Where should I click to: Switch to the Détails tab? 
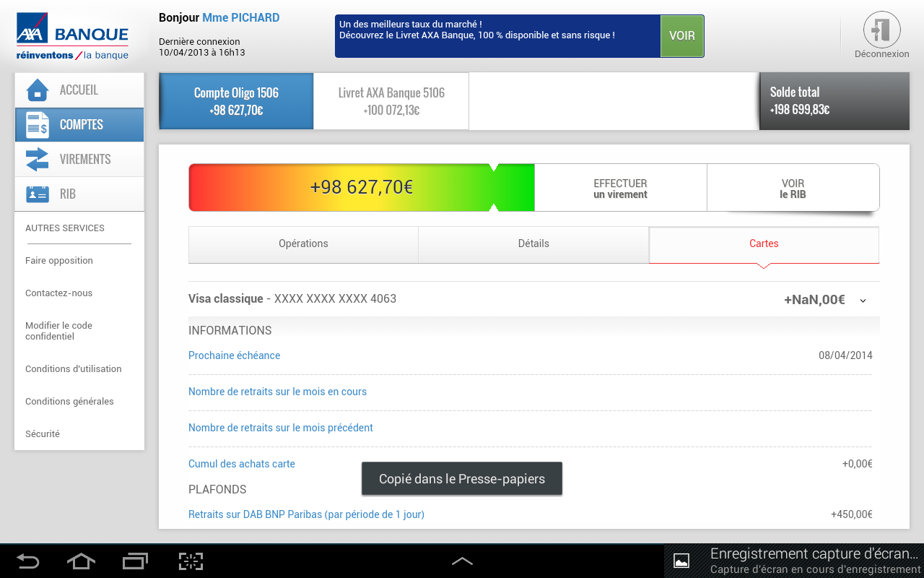pyautogui.click(x=533, y=244)
